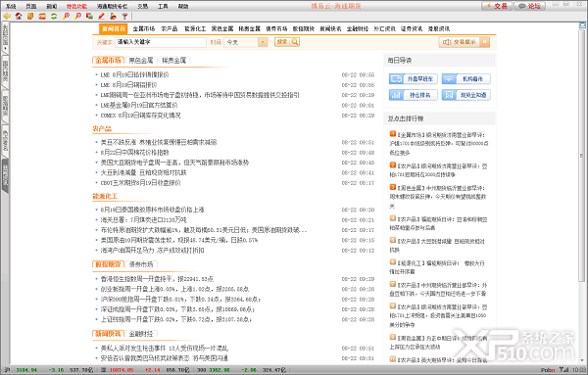Click the 10874 index value in status bar

click(122, 370)
